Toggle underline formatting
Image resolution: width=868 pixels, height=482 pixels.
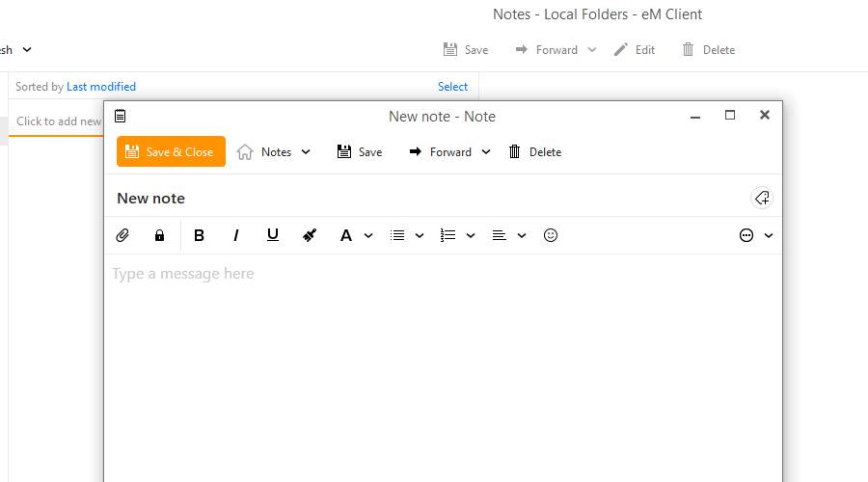(273, 236)
